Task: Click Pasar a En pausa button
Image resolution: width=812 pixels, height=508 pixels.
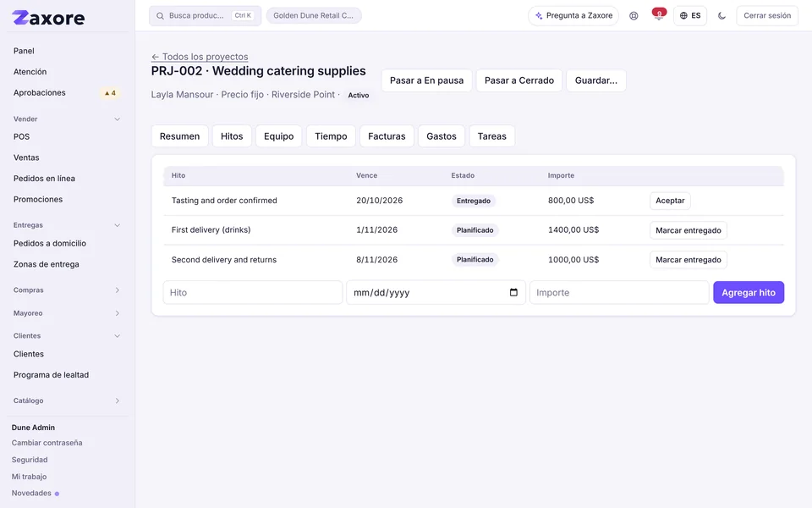Action: click(x=426, y=80)
